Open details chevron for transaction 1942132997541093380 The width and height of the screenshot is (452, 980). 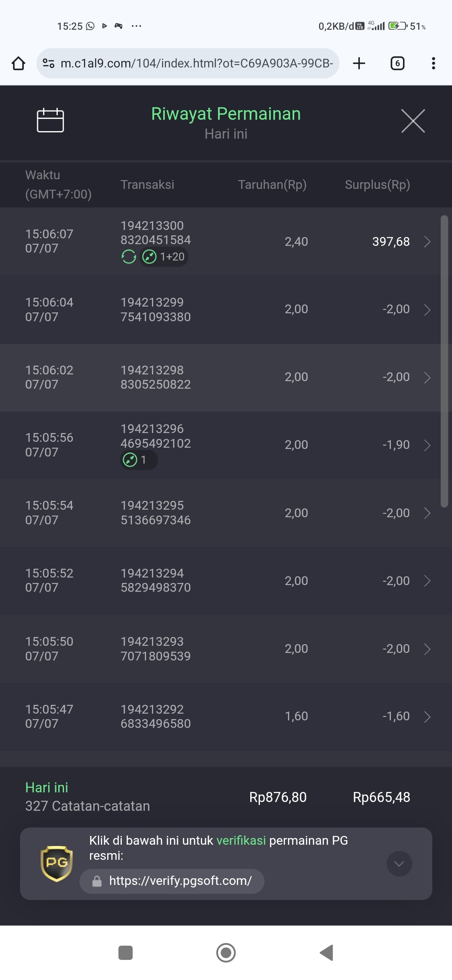point(427,309)
